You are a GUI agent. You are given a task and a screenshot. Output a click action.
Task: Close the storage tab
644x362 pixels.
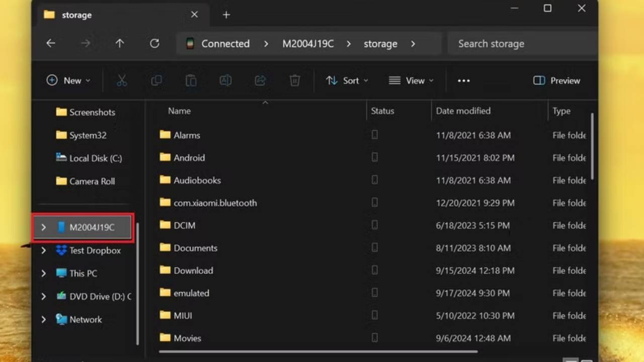coord(194,15)
